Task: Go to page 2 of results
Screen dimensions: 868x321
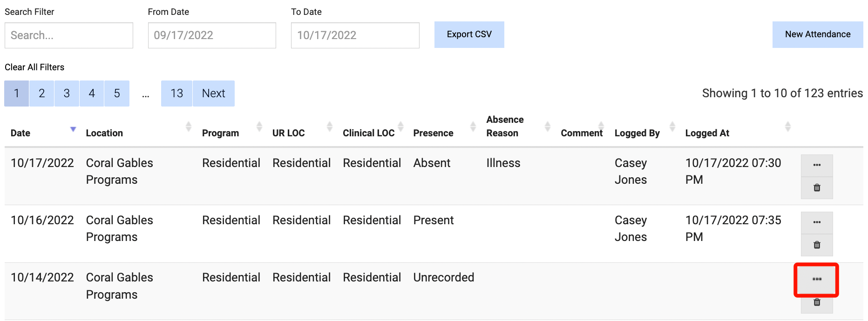Action: [x=42, y=94]
